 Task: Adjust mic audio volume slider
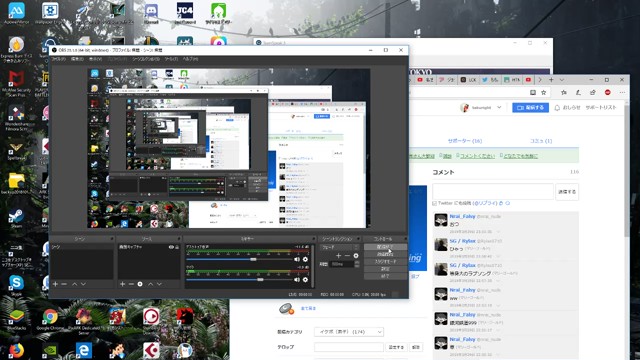click(260, 280)
